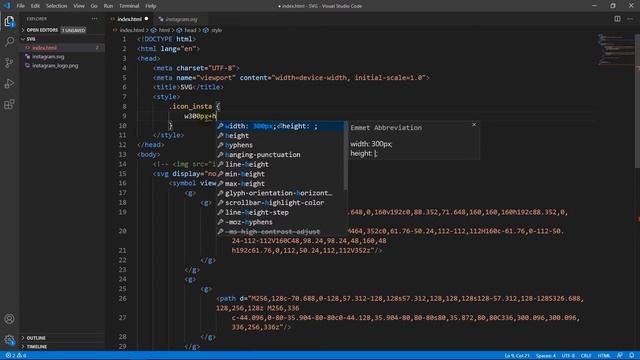640x360 pixels.
Task: Click the 1 UNSAVED badge
Action: pos(73,30)
